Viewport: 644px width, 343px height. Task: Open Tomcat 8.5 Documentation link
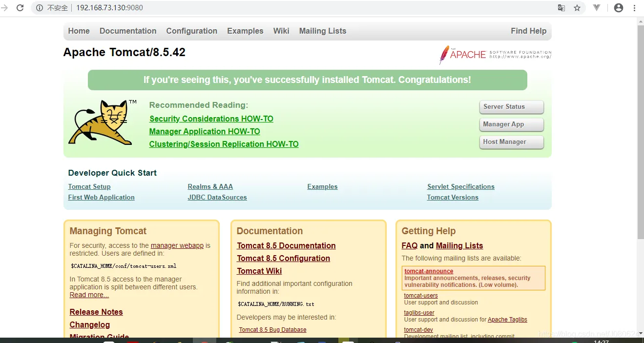tap(286, 245)
